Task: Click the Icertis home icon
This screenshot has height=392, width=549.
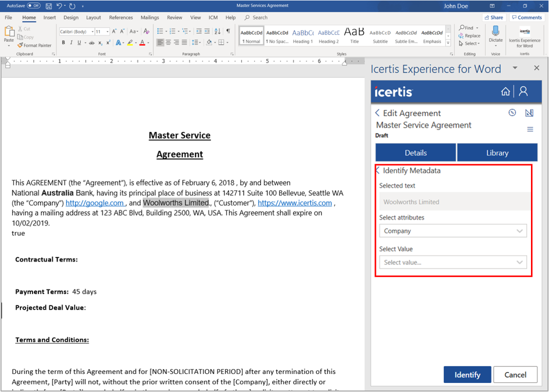Action: pos(505,91)
